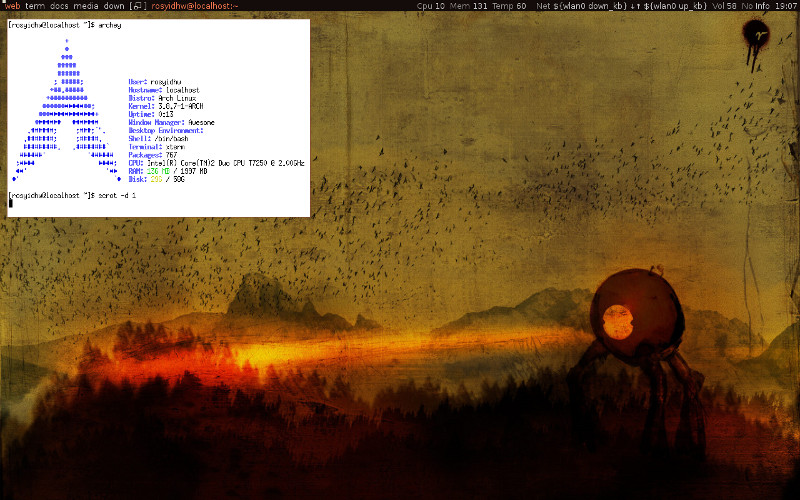
Task: Click the archey command on the first prompt line
Action: 110,25
